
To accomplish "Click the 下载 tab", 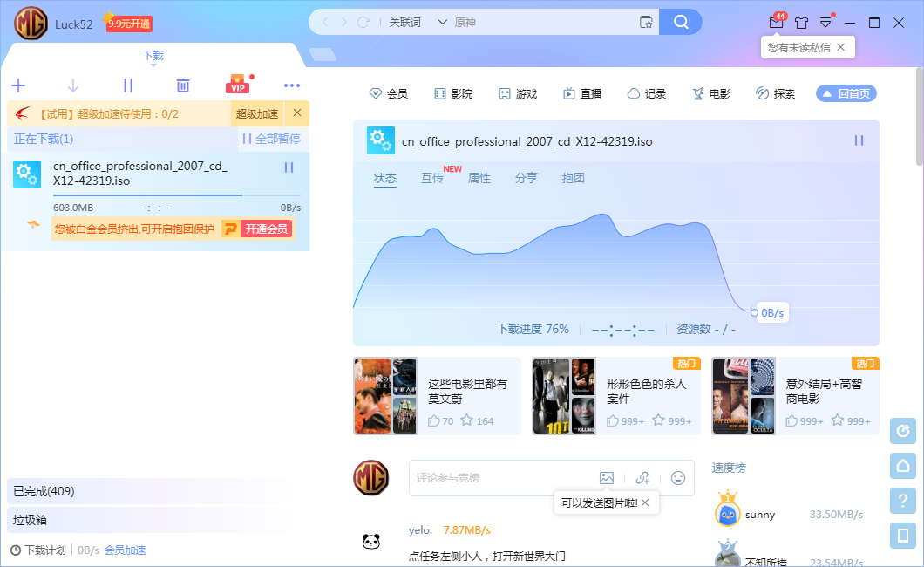I will (153, 56).
